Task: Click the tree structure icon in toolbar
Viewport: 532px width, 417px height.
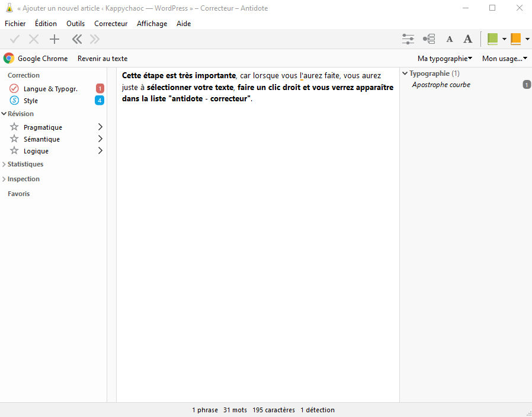Action: tap(429, 39)
